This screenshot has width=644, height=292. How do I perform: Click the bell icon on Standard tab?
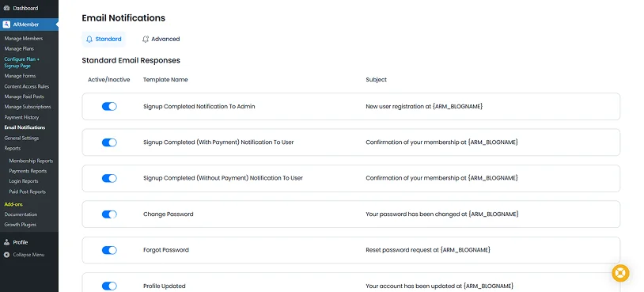pyautogui.click(x=89, y=39)
